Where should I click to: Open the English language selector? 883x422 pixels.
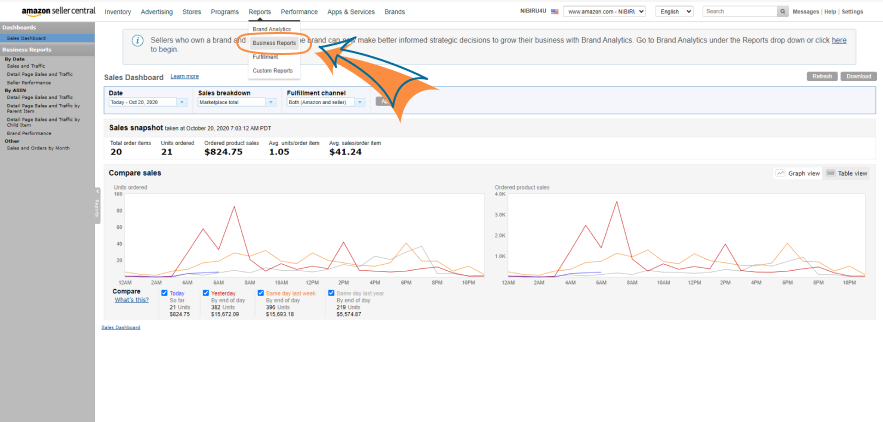pyautogui.click(x=676, y=11)
